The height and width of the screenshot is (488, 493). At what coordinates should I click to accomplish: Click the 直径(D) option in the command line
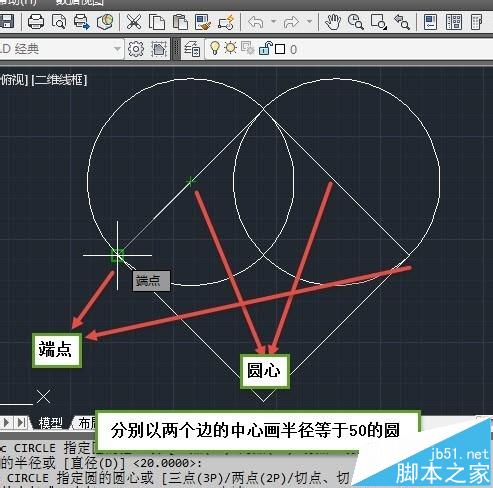pos(95,463)
